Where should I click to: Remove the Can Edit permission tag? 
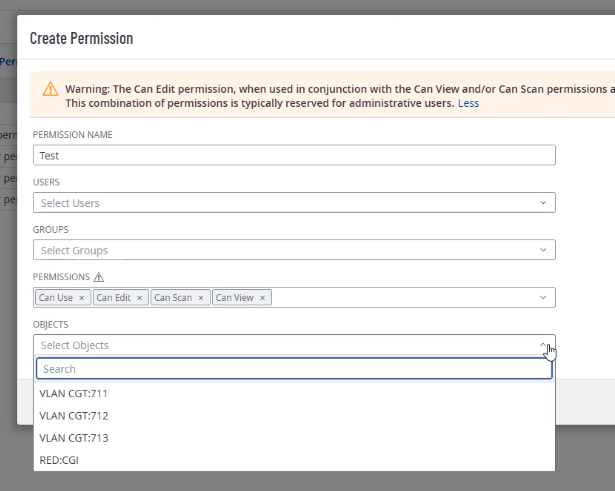tap(140, 298)
